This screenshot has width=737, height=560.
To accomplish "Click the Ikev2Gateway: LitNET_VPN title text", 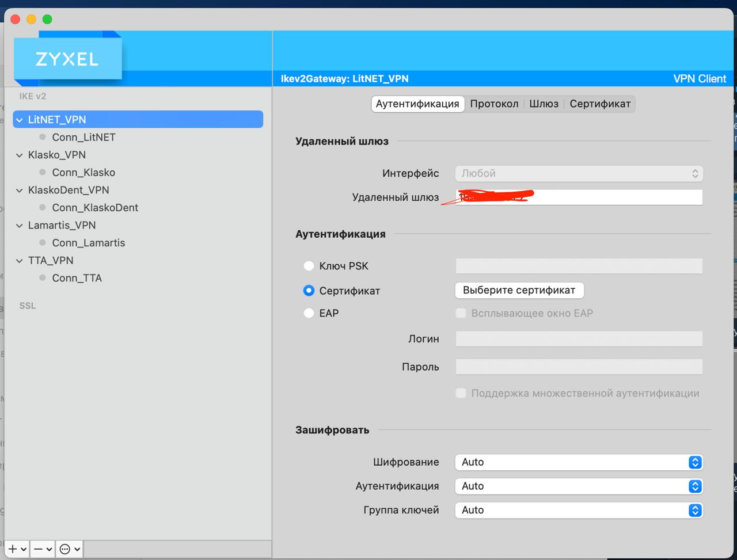I will tap(344, 79).
